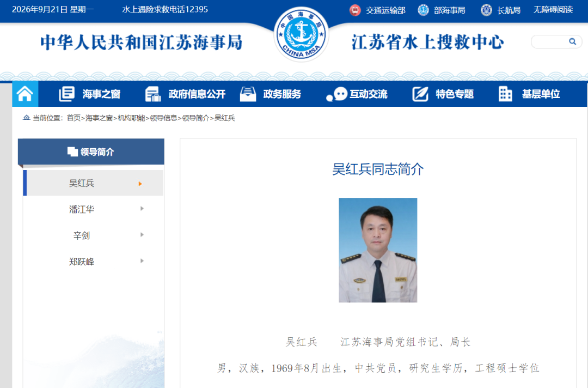Click the China MSA anchor logo

(301, 34)
